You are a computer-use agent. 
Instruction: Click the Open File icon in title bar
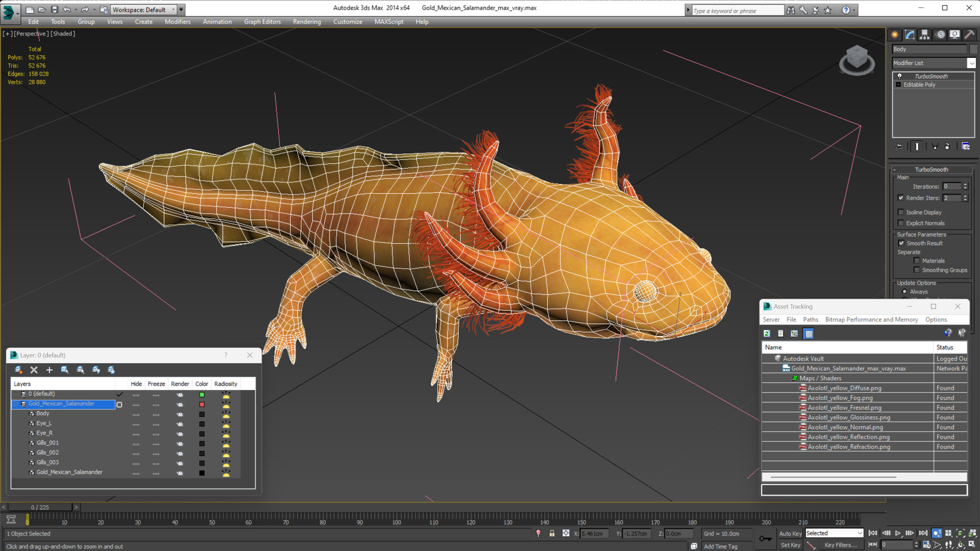click(42, 10)
